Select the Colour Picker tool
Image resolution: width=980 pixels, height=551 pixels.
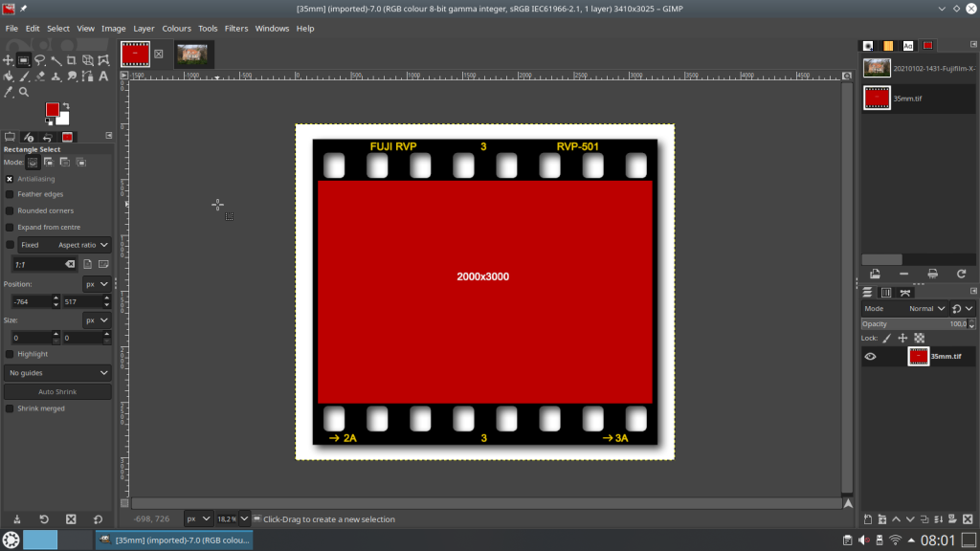(x=8, y=92)
